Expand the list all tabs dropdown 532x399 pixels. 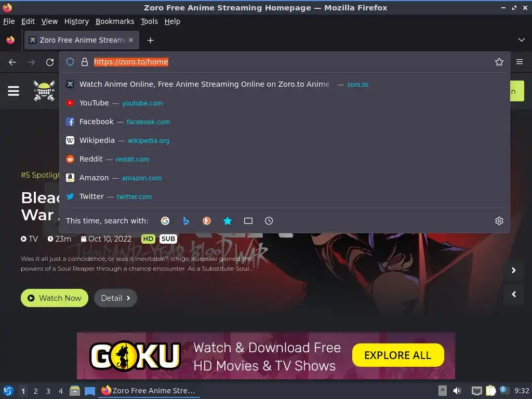[x=521, y=40]
